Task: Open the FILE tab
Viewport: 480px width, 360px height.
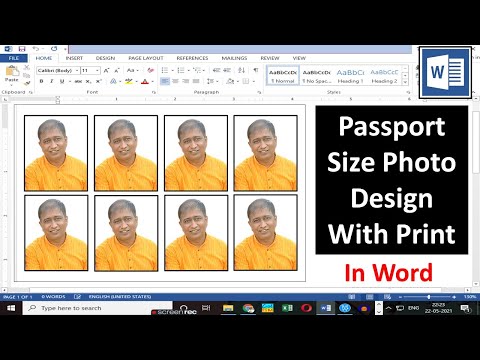Action: 14,58
